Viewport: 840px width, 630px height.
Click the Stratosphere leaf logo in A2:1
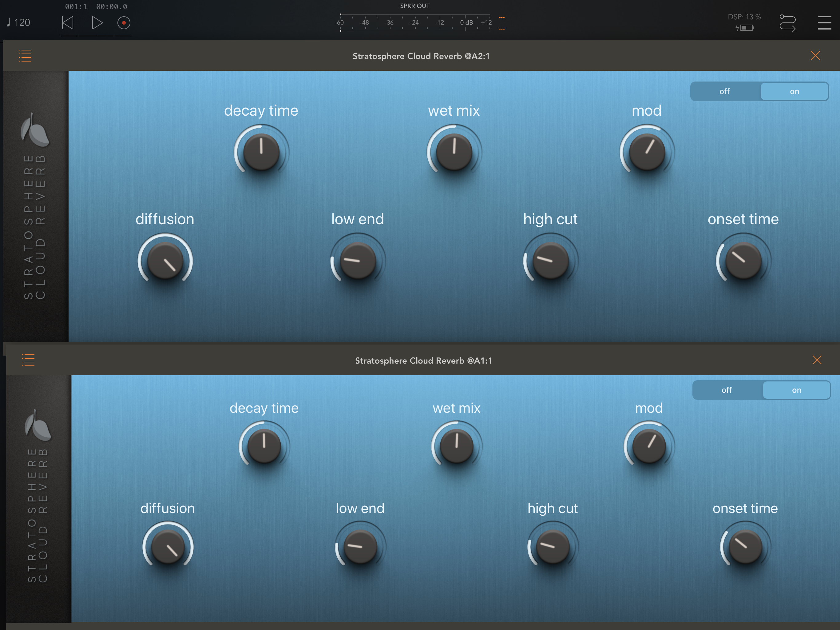[34, 130]
